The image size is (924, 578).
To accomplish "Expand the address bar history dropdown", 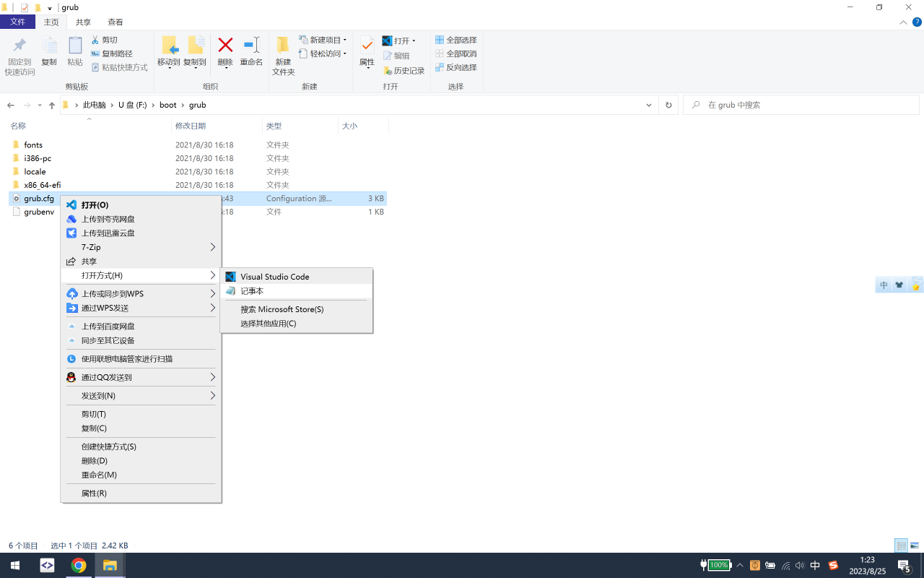I will [649, 105].
